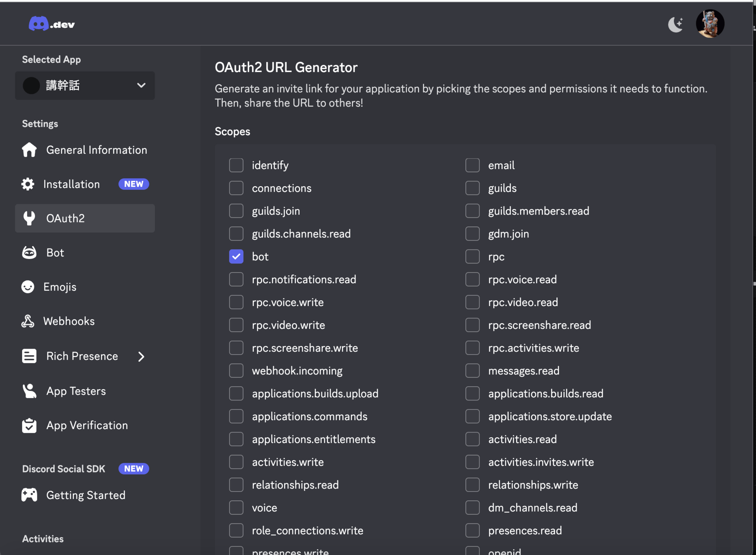Click the NEW badge beside Discord Social SDK
The height and width of the screenshot is (555, 756).
point(134,469)
